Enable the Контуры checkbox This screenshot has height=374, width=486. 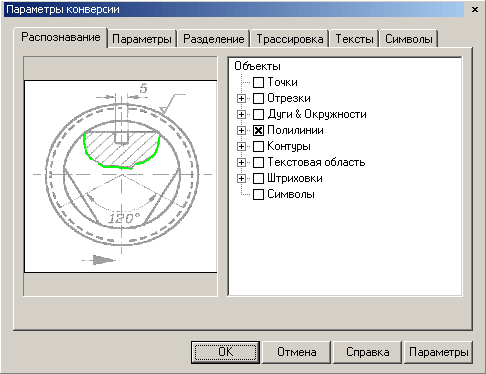click(x=258, y=146)
